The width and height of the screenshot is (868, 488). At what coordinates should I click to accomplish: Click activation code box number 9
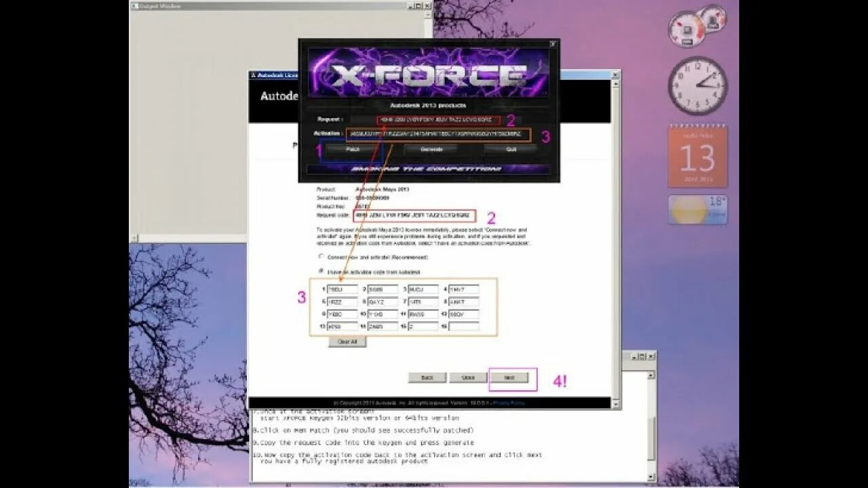pos(342,314)
